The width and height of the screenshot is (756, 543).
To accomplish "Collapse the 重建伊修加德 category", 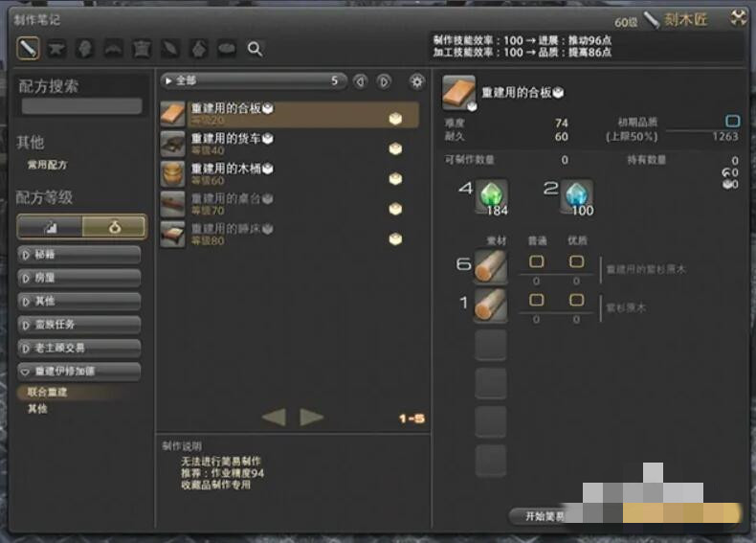I will (79, 372).
